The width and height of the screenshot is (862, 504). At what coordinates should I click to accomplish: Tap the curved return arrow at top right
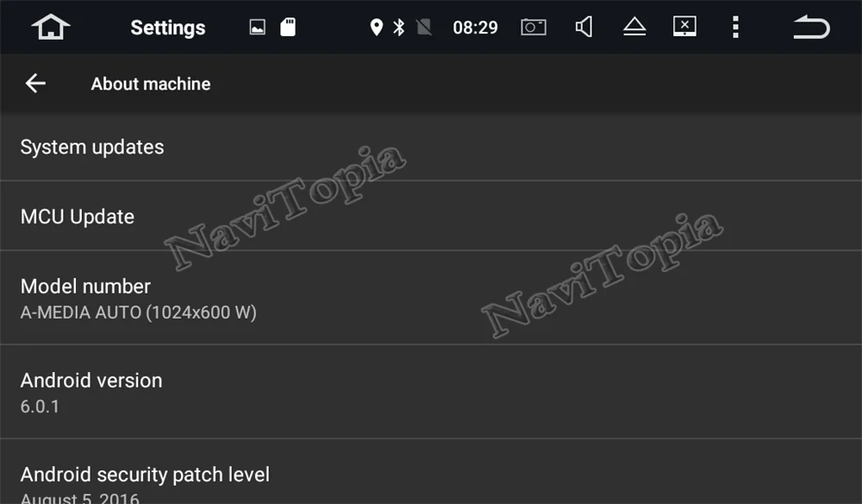coord(811,27)
